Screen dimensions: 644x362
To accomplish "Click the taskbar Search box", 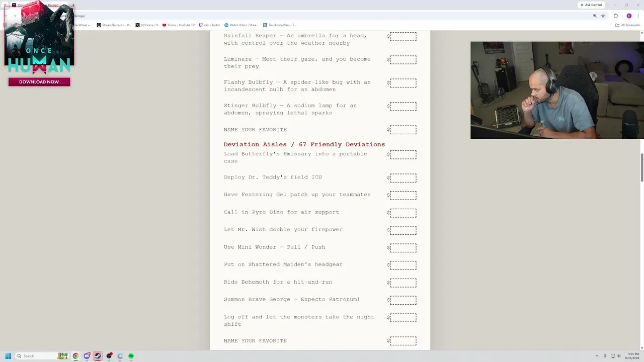I will [41, 356].
